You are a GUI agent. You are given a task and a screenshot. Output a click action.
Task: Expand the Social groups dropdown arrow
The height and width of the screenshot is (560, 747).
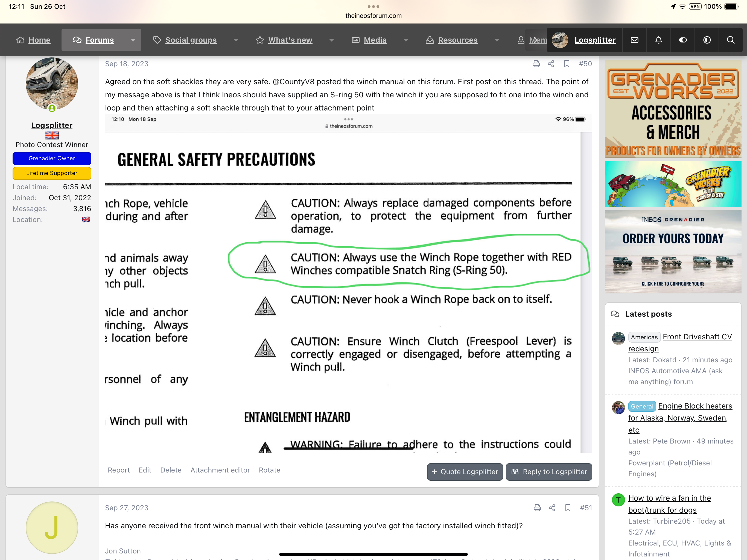pos(236,40)
